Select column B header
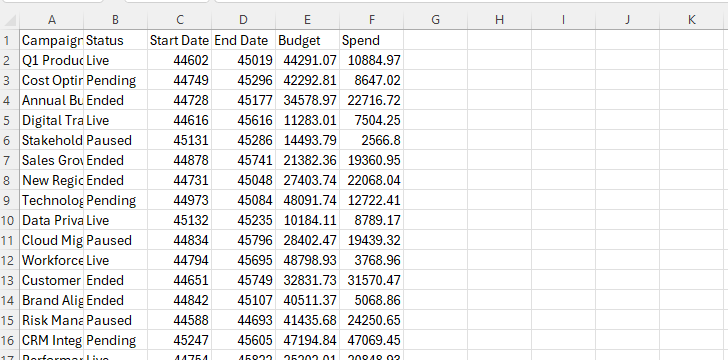Image resolution: width=728 pixels, height=360 pixels. (115, 20)
